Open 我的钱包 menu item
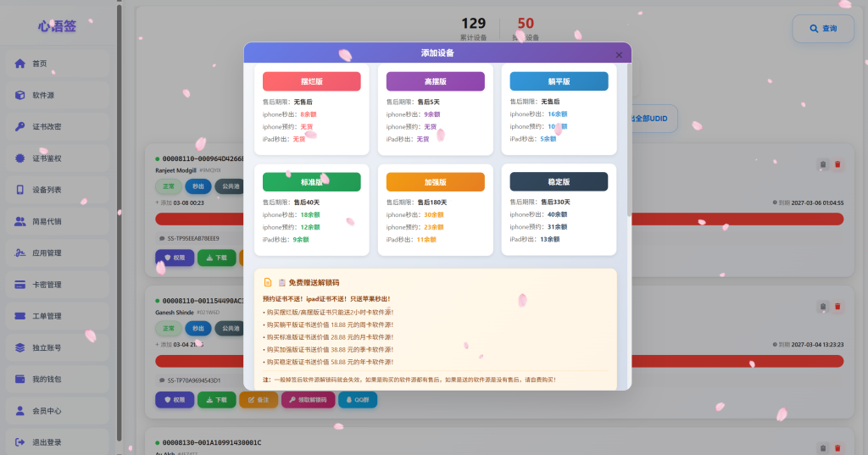This screenshot has height=455, width=868. point(58,380)
